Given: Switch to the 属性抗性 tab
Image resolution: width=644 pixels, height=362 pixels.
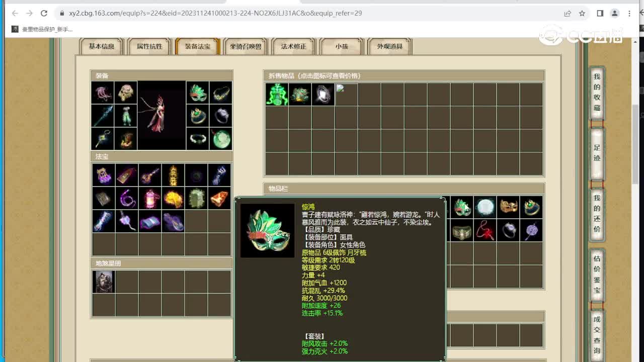Looking at the screenshot, I should [x=149, y=46].
